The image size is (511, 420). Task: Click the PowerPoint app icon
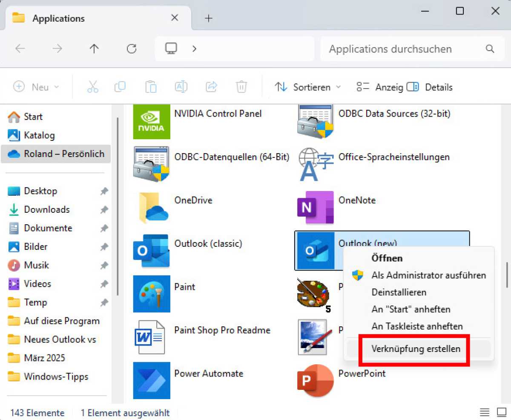point(315,380)
